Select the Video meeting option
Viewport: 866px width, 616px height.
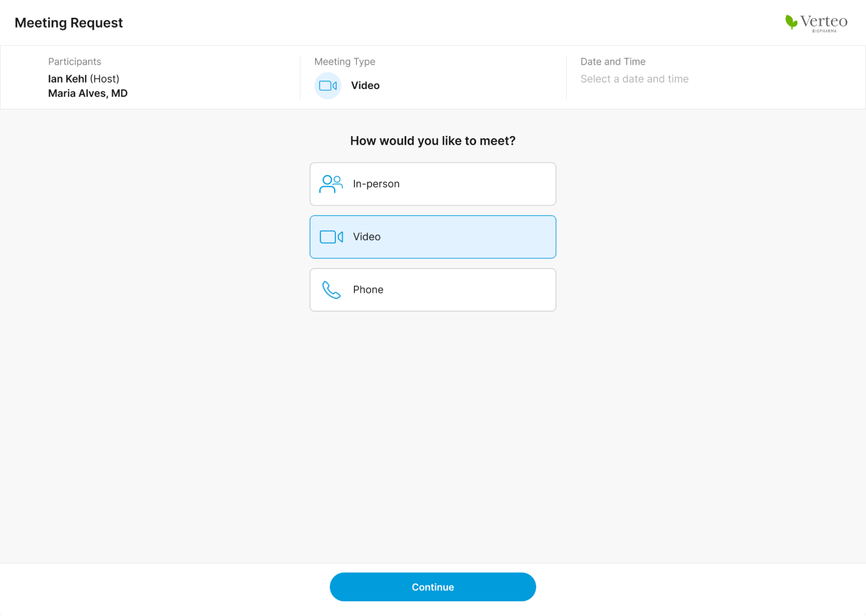(432, 237)
